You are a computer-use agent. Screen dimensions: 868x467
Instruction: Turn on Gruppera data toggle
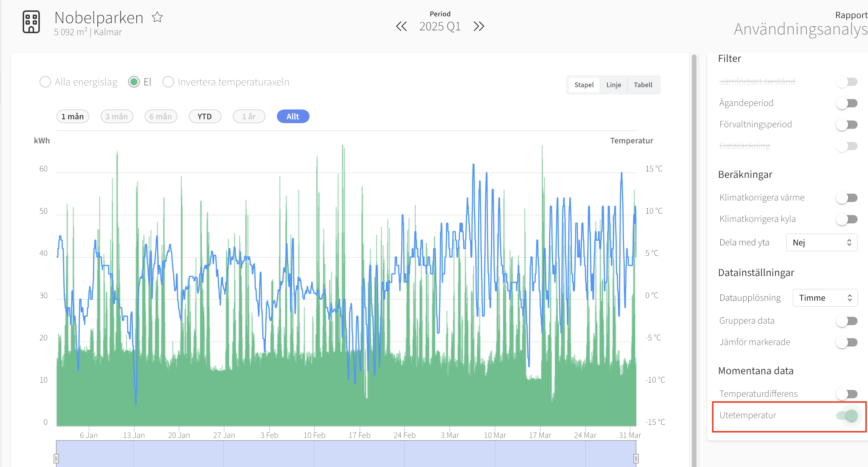click(x=847, y=321)
